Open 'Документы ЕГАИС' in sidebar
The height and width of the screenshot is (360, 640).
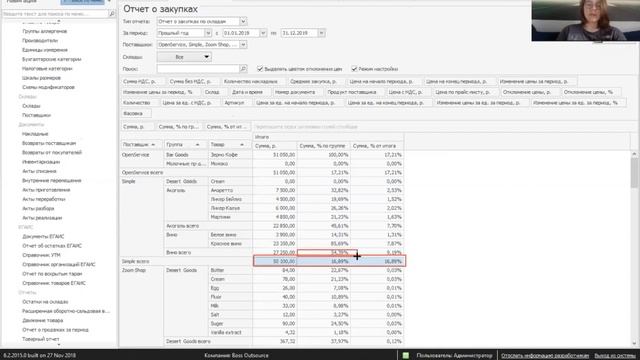(43, 236)
